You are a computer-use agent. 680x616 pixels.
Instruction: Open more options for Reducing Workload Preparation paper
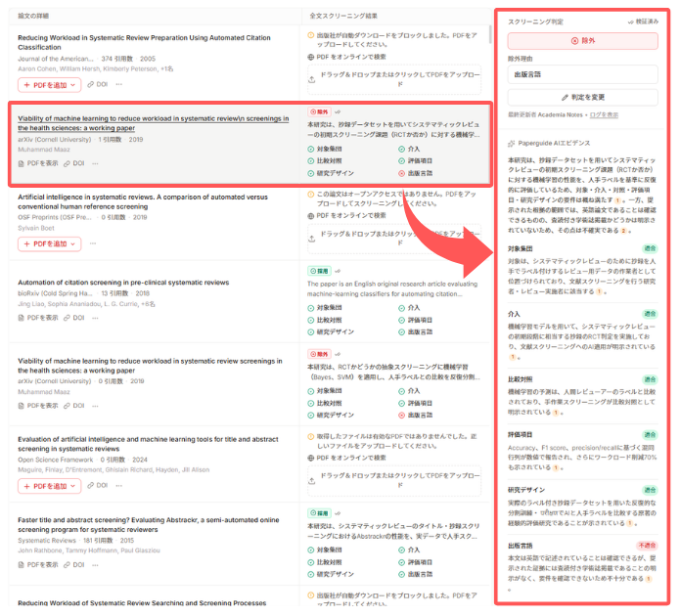(x=119, y=84)
